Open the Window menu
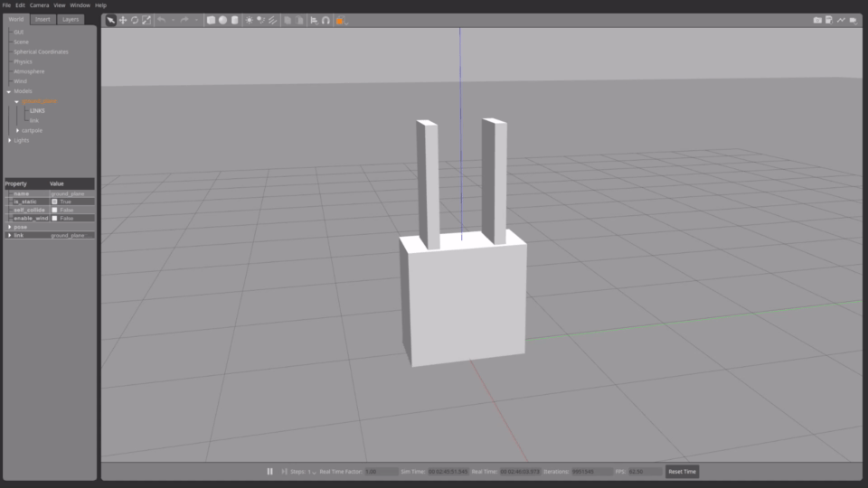This screenshot has width=868, height=488. click(x=80, y=5)
